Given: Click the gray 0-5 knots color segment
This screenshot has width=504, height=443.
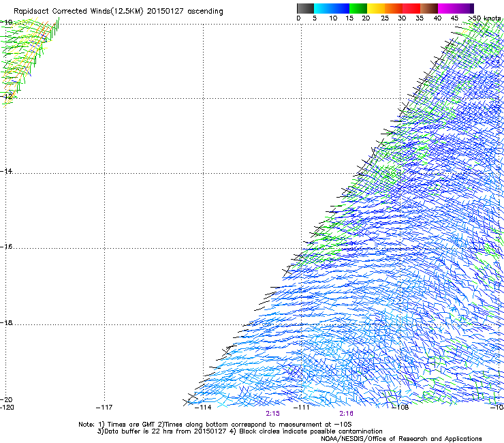Looking at the screenshot, I should coord(305,8).
